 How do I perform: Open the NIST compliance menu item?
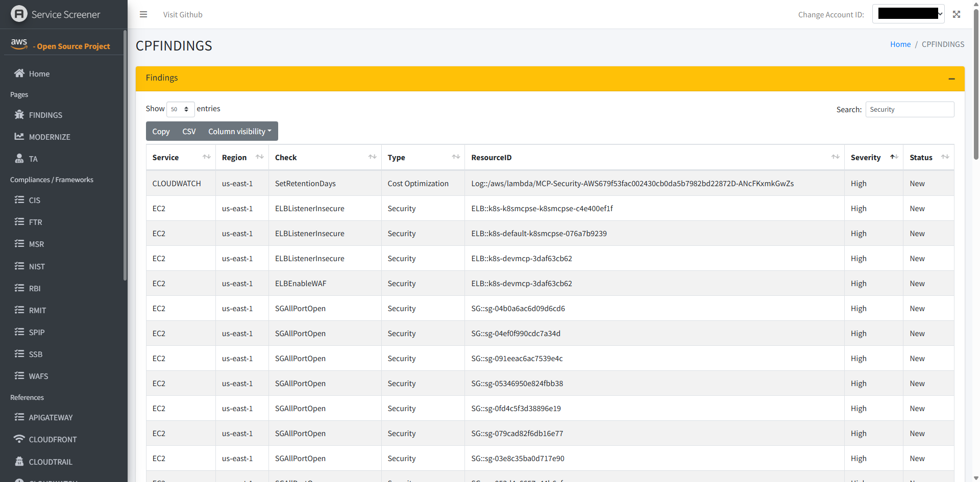[x=37, y=266]
